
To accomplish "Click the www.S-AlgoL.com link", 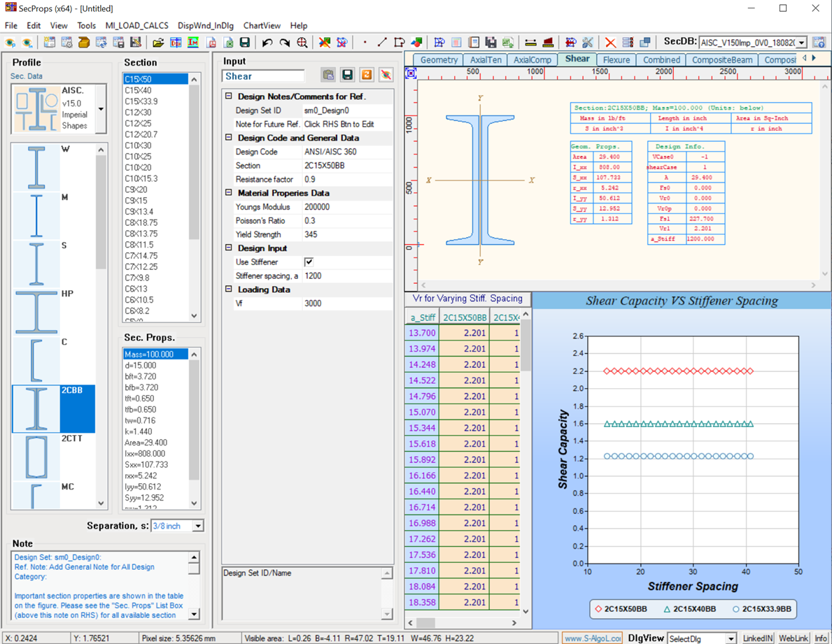I will point(592,638).
